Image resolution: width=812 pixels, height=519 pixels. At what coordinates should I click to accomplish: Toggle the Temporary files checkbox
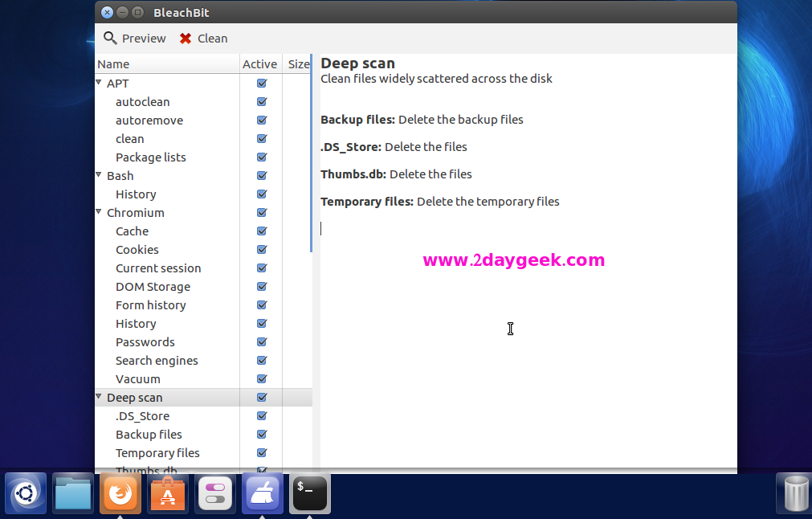(262, 453)
